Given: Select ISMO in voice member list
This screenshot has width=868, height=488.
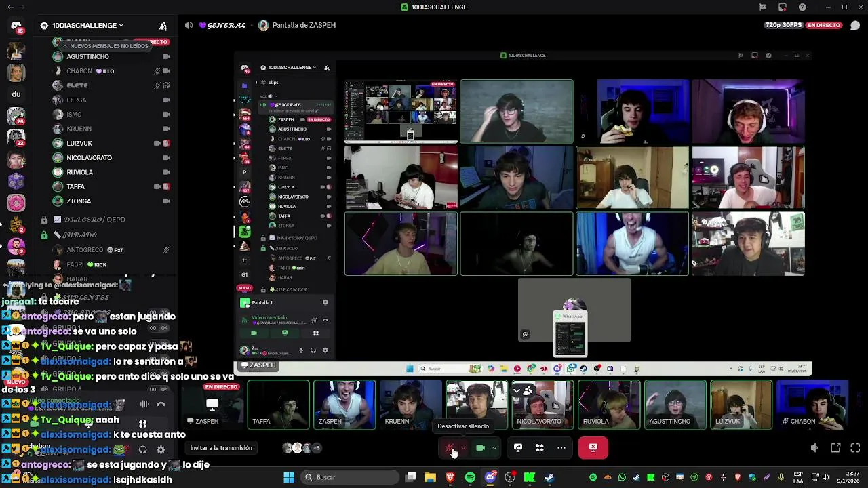Looking at the screenshot, I should click(111, 115).
